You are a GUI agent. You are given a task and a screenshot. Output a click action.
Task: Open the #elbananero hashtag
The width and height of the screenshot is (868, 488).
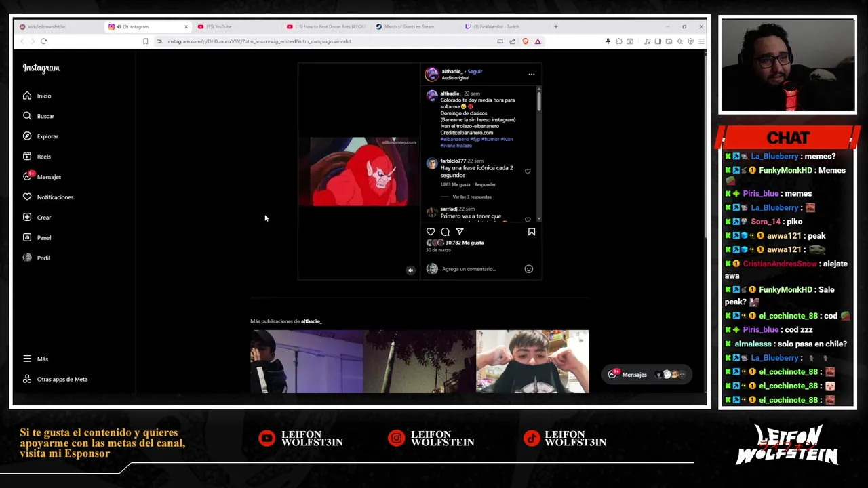pyautogui.click(x=454, y=139)
